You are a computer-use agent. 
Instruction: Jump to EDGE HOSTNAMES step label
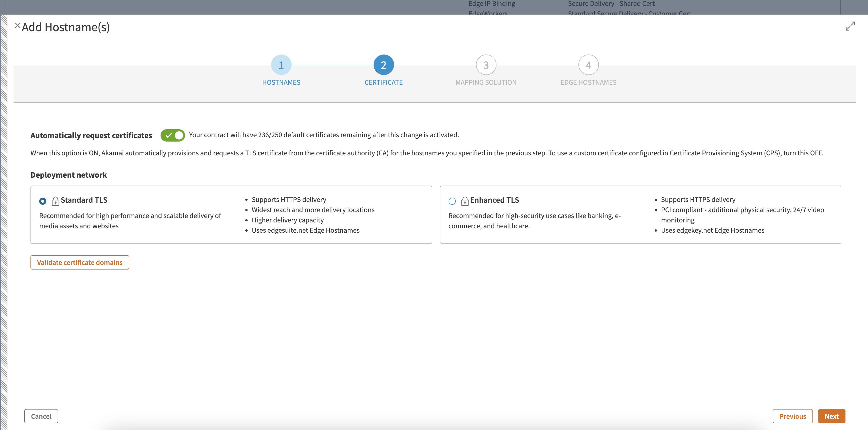(588, 82)
